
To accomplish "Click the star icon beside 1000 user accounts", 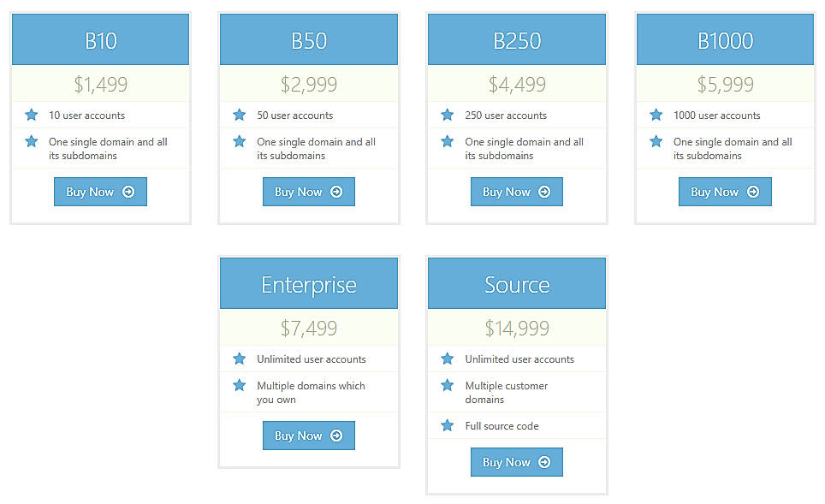I will coord(656,114).
